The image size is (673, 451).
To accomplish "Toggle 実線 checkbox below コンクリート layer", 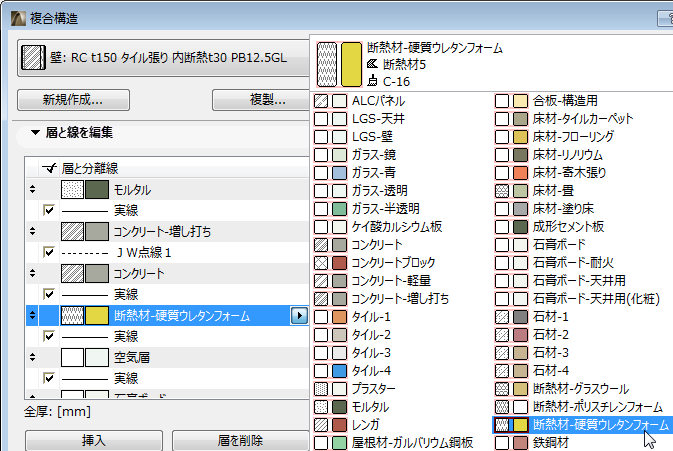I will coord(49,294).
